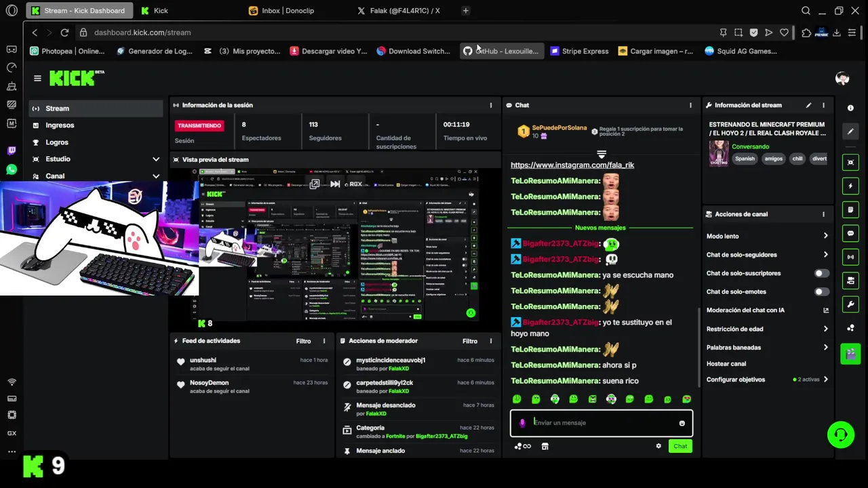Open the hamburger menu beside Kick logo

click(37, 78)
